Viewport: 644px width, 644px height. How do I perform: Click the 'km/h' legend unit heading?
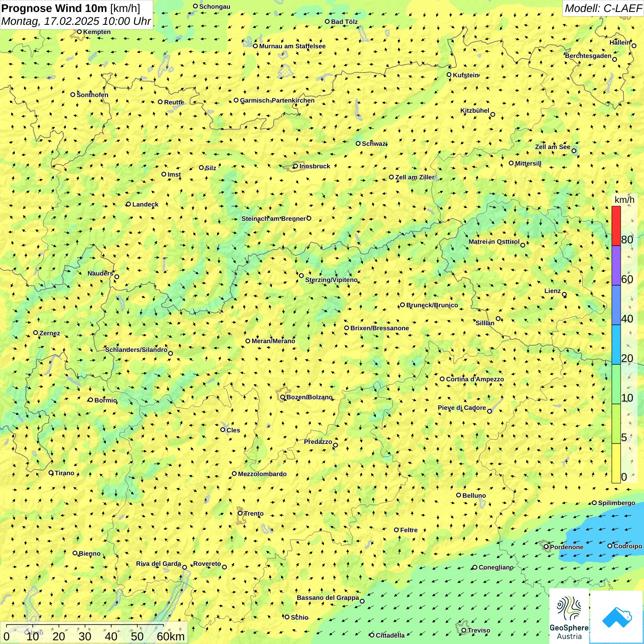tap(624, 200)
